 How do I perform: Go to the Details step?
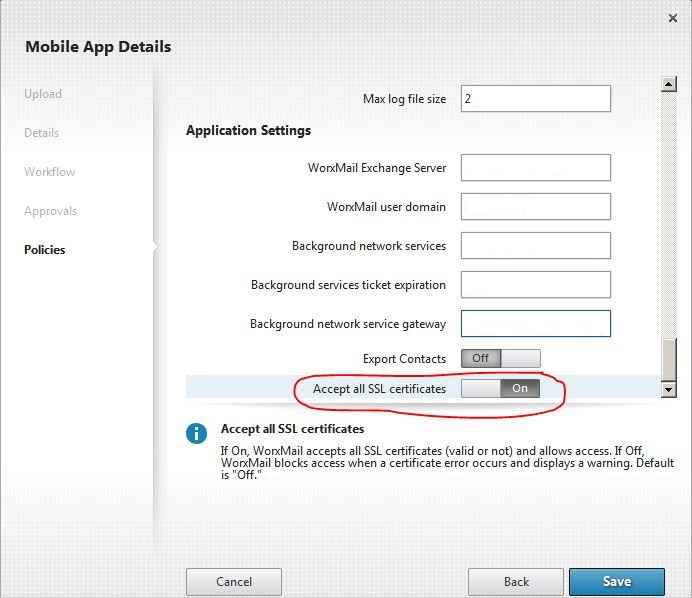tap(42, 133)
